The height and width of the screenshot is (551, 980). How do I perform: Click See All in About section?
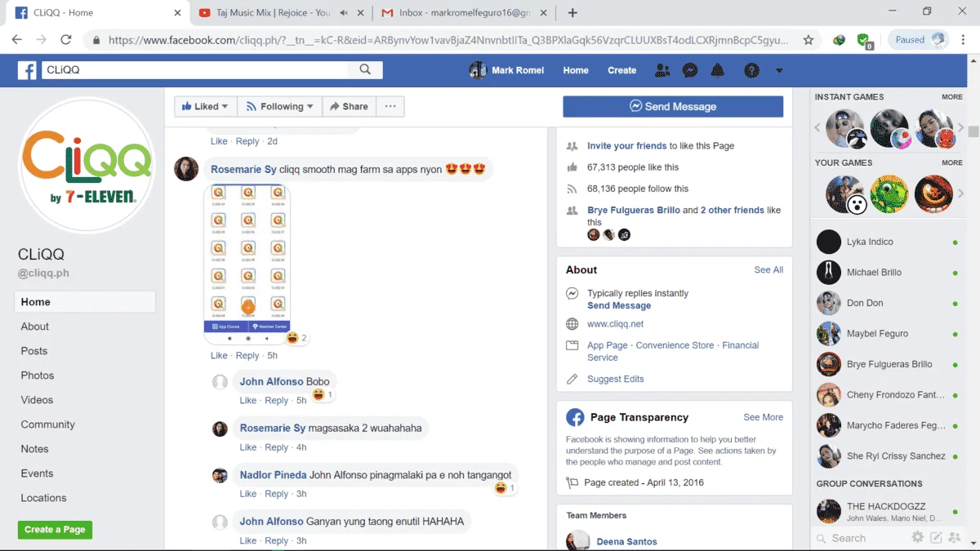pos(768,270)
